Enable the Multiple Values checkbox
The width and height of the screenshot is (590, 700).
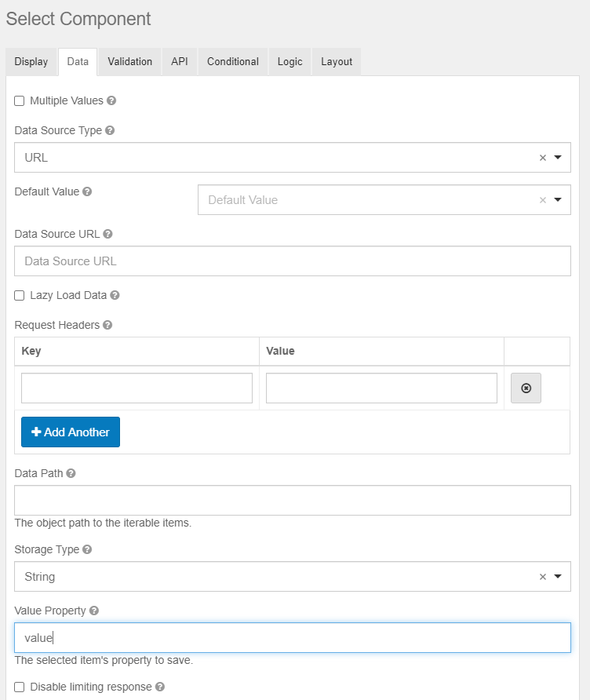18,100
